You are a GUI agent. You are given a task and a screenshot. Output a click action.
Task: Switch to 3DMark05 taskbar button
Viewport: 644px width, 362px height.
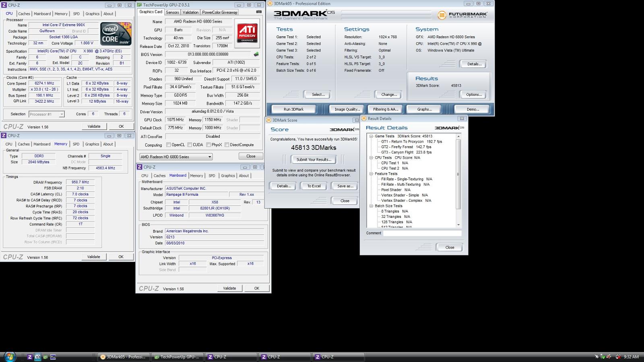[124, 357]
